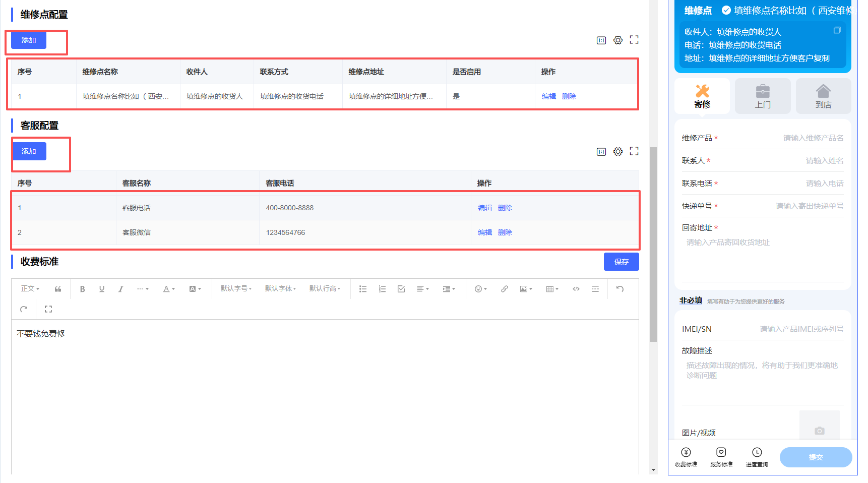Click 保存 button beside 收费标准
Screen dimensions: 868x483
(x=621, y=262)
